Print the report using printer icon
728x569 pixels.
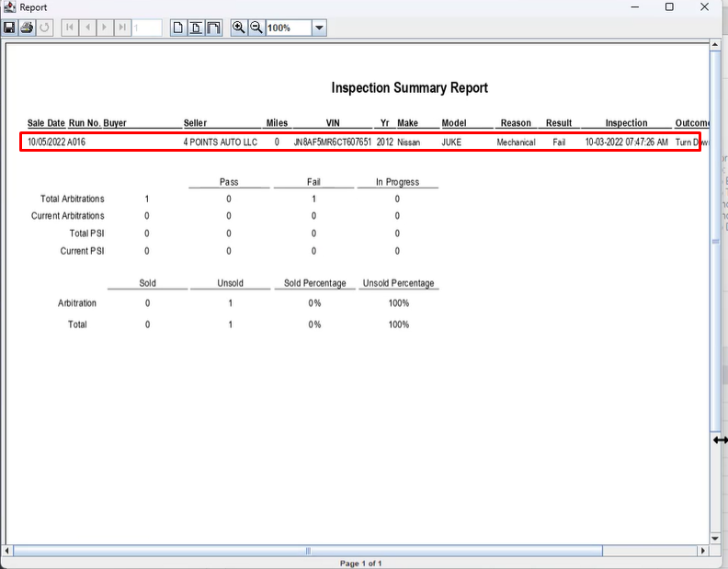[x=27, y=28]
